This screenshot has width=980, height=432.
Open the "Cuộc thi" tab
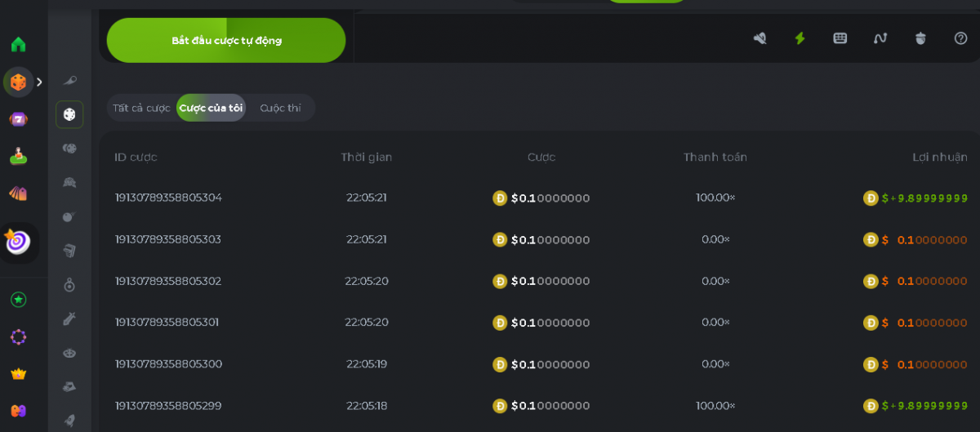pos(280,108)
